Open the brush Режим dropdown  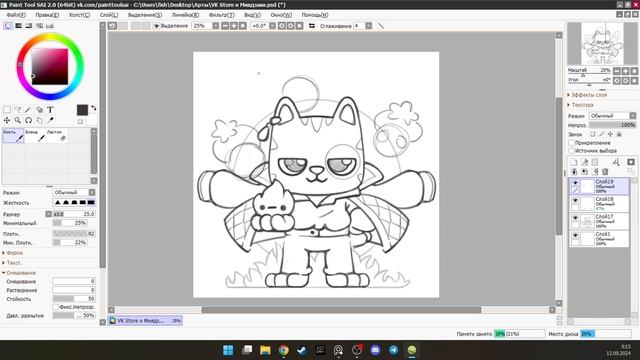(x=74, y=192)
